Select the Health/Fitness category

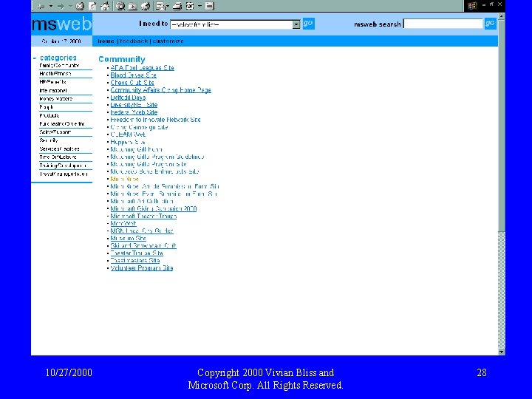click(55, 74)
